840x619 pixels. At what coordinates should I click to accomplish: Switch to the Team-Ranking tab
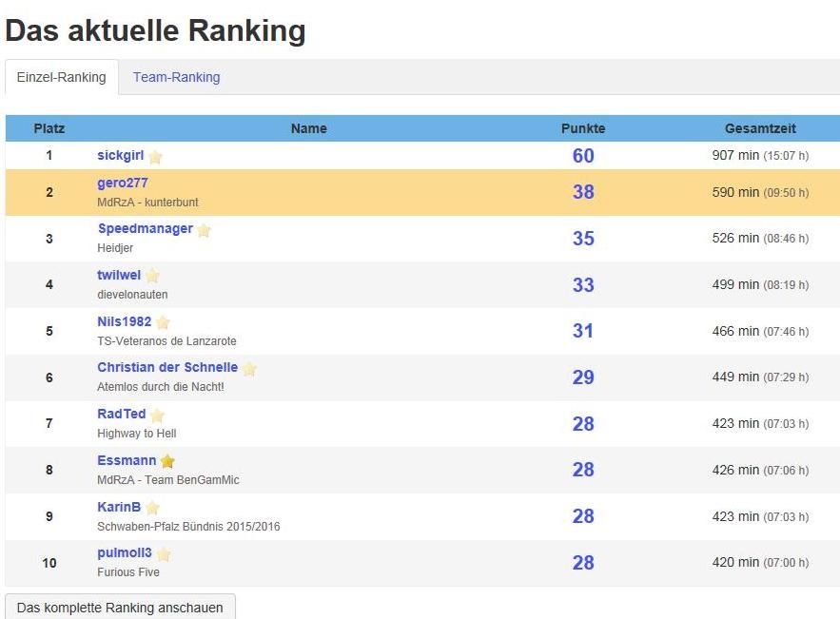[176, 77]
